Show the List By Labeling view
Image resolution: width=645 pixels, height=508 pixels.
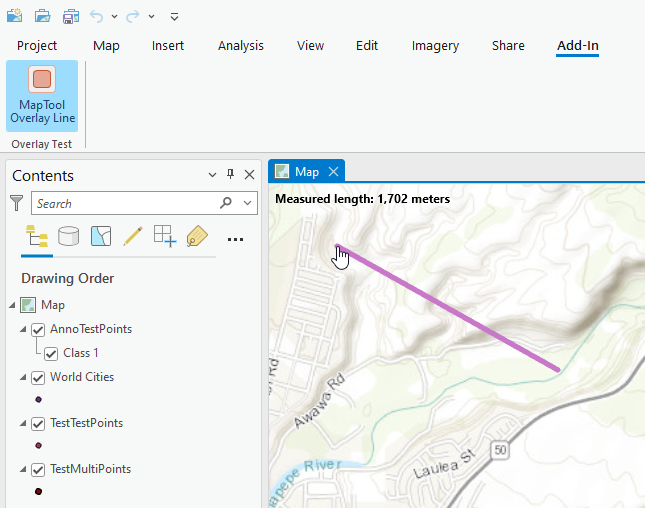[x=196, y=236]
